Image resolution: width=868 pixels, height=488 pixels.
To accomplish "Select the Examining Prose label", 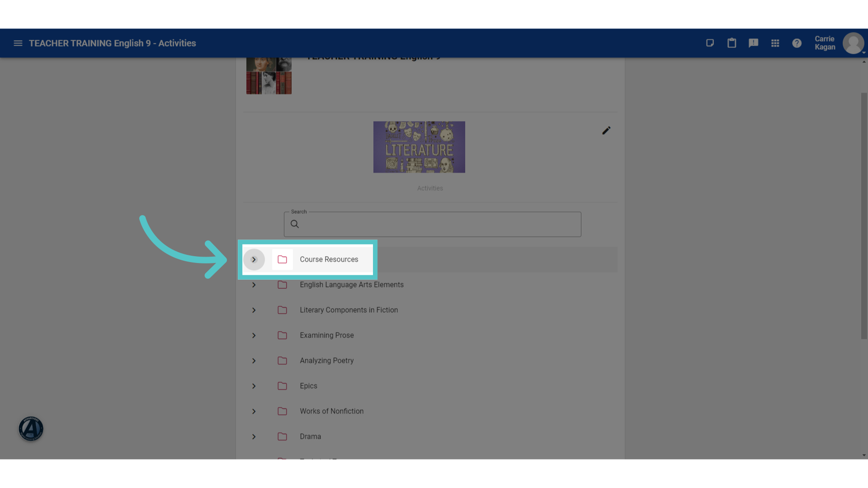I will tap(327, 335).
